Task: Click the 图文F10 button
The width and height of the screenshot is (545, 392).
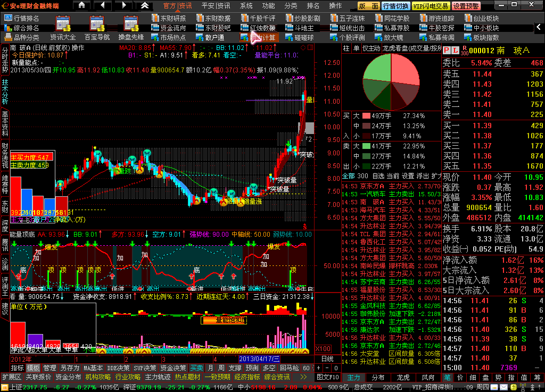Action: (x=327, y=377)
